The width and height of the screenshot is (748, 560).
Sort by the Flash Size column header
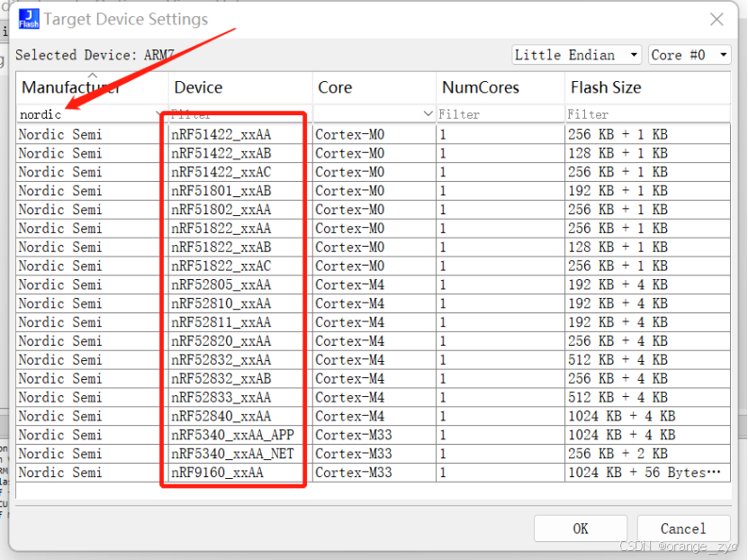click(647, 87)
